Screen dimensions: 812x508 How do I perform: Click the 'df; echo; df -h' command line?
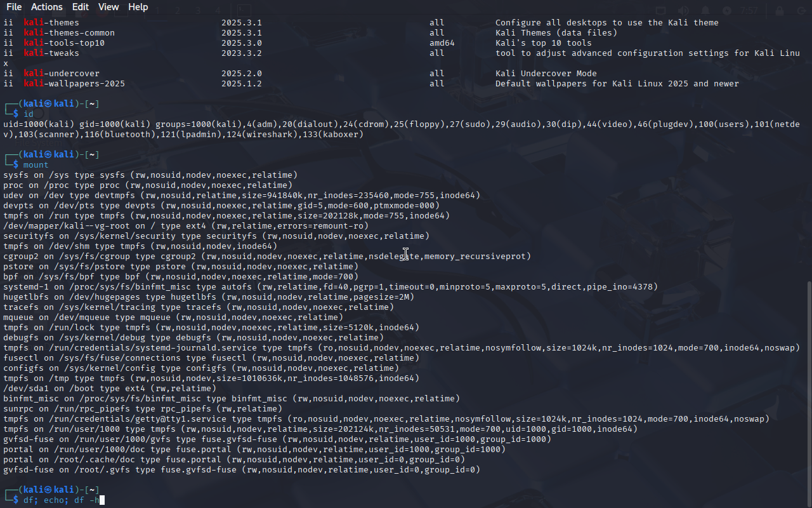click(63, 500)
